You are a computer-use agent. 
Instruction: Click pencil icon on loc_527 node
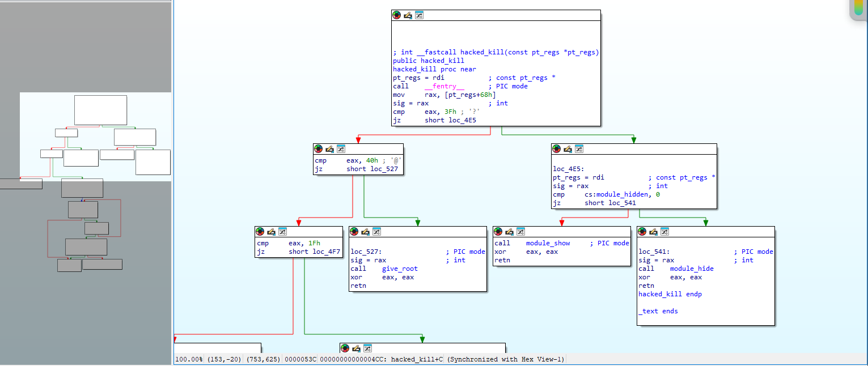click(365, 231)
